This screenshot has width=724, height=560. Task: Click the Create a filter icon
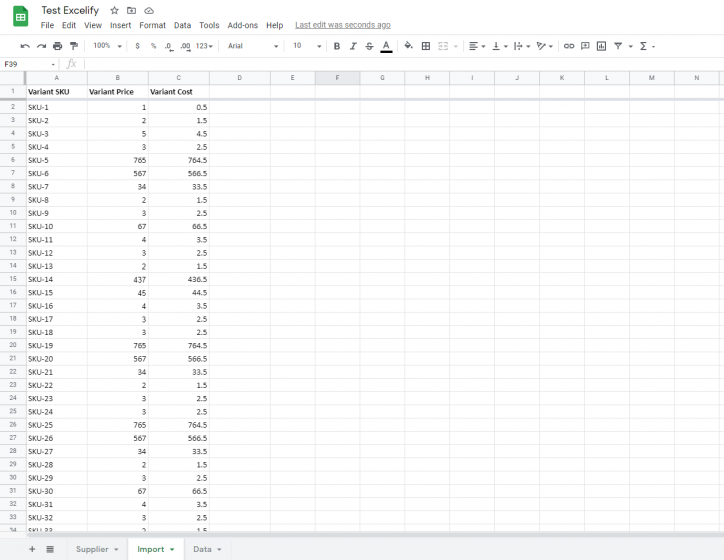(618, 46)
